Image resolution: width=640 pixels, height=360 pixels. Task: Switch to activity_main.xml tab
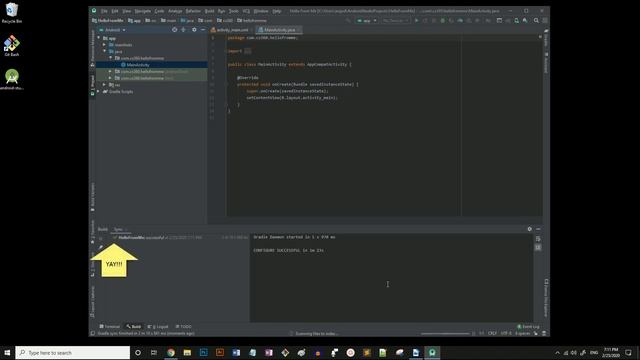pyautogui.click(x=229, y=30)
